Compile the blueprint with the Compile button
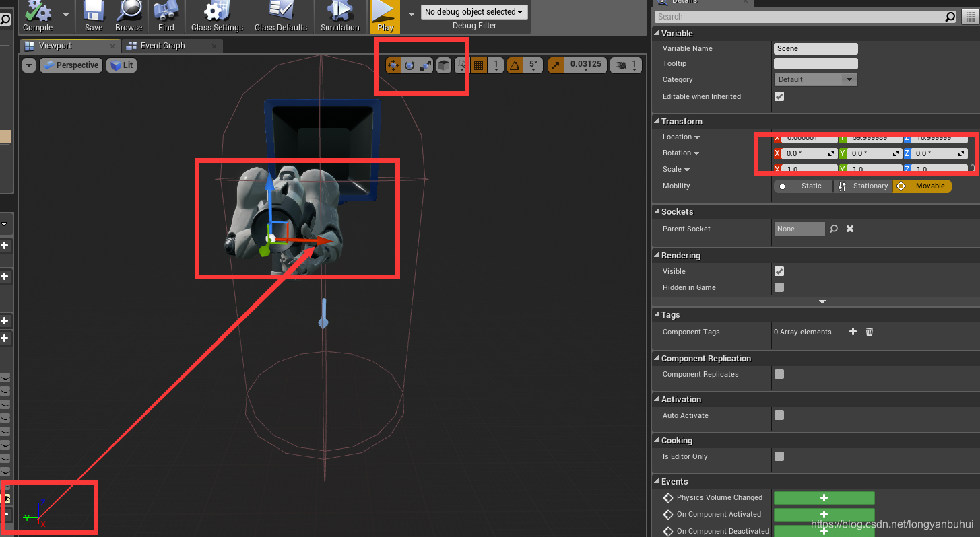The height and width of the screenshot is (537, 980). point(38,16)
